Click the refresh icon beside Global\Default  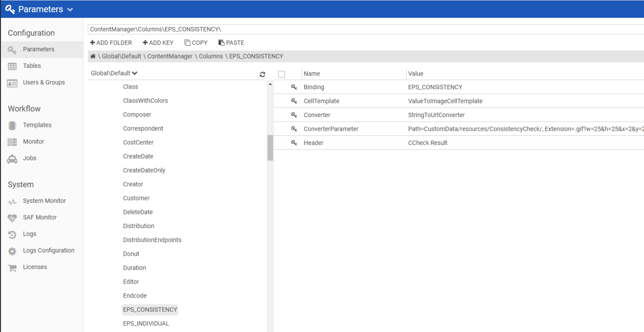(x=262, y=74)
